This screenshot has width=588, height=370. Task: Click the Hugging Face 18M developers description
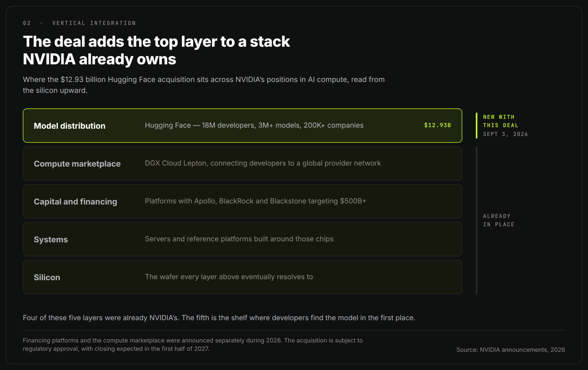(x=254, y=125)
